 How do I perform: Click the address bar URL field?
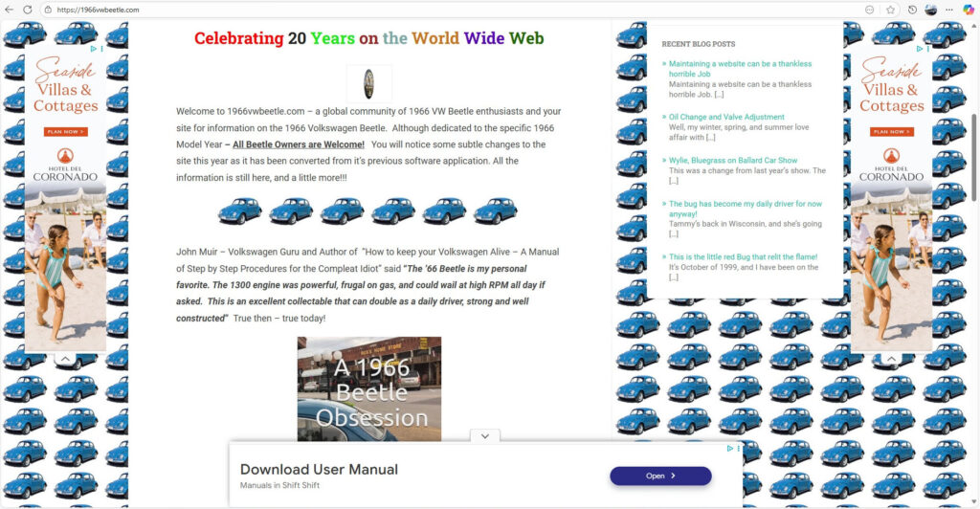pyautogui.click(x=383, y=10)
